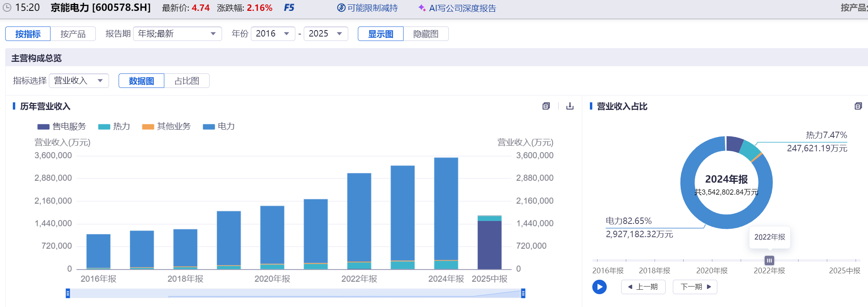Download the 历年营业收入 chart
868x307 pixels.
(570, 106)
